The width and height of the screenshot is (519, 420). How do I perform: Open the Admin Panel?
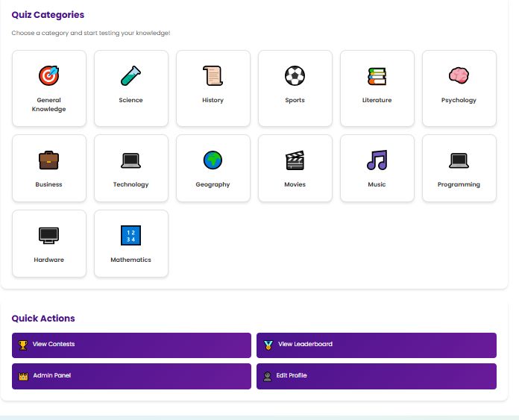(131, 376)
